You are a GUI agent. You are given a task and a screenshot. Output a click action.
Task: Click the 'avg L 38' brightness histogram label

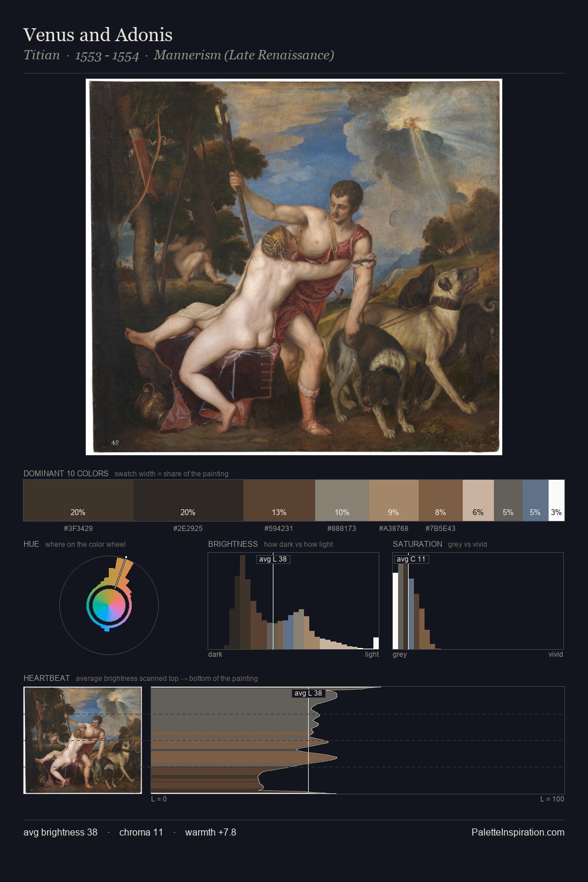(273, 559)
